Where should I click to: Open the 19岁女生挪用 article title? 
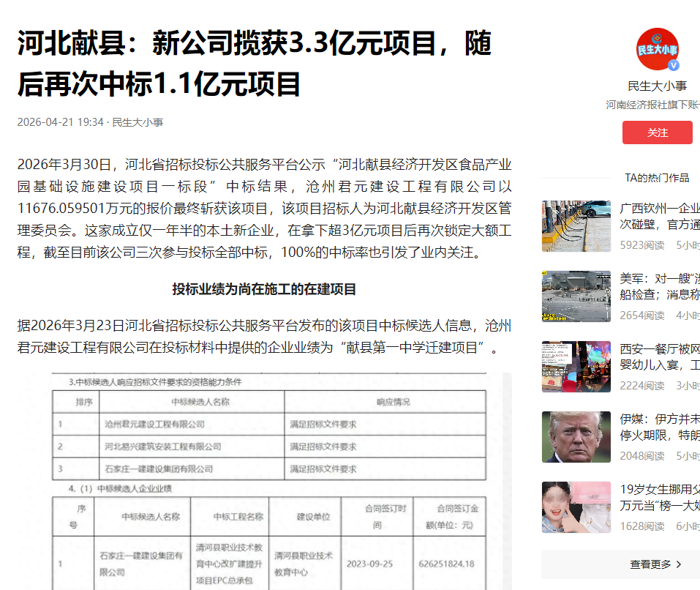pos(660,497)
